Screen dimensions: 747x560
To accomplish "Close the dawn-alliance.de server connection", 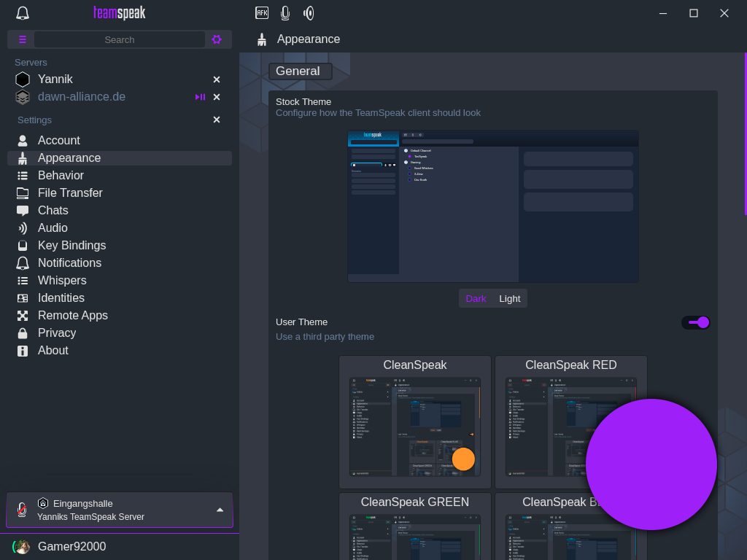I will tap(217, 97).
